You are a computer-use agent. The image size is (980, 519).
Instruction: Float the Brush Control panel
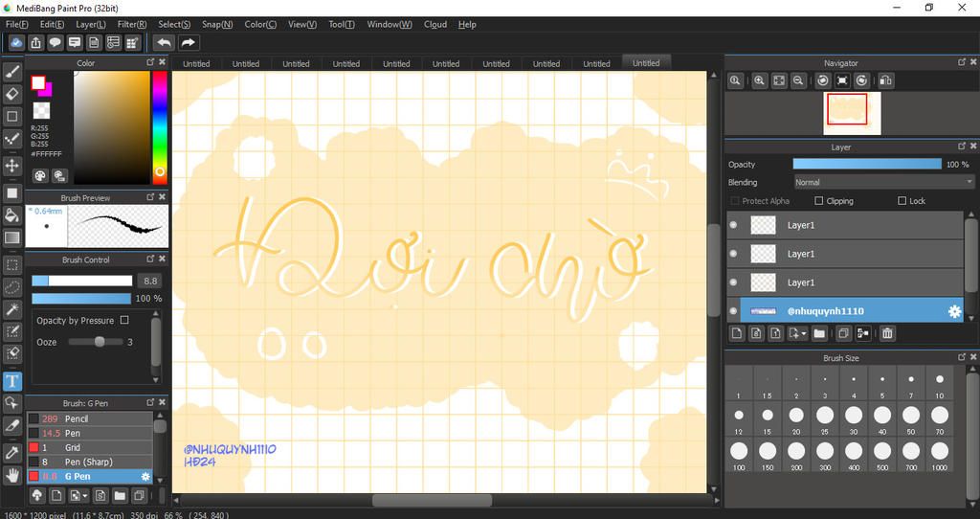click(150, 259)
